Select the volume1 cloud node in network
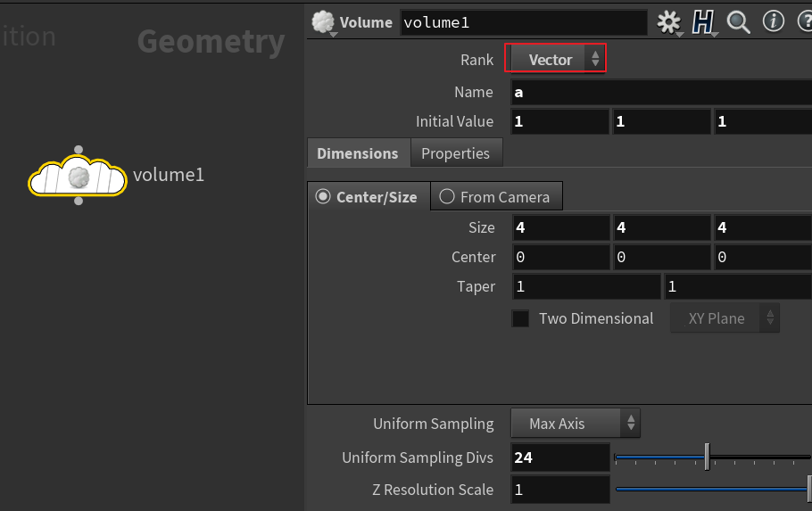This screenshot has width=812, height=511. (78, 176)
